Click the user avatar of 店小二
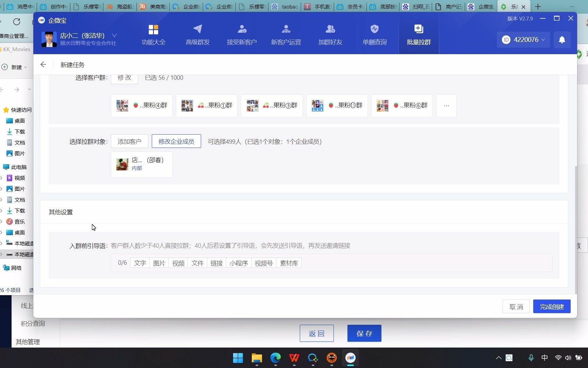 49,39
